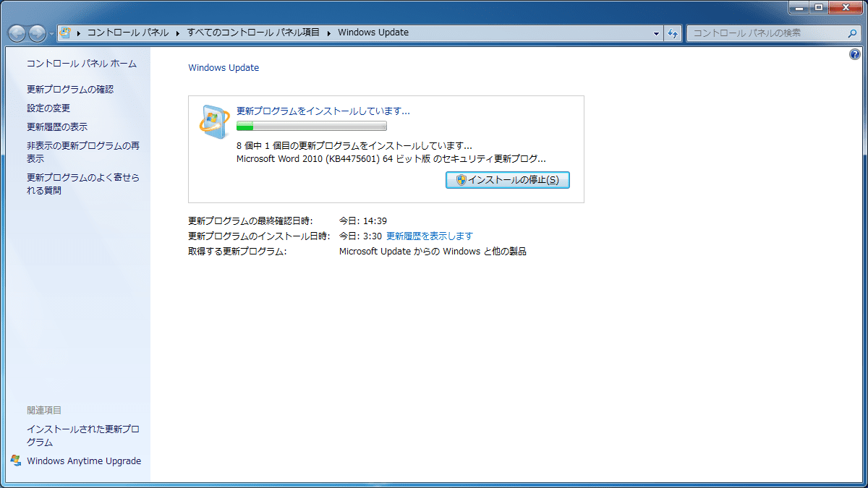The height and width of the screenshot is (488, 868).
Task: Maximize the Windows Update window
Action: point(818,7)
